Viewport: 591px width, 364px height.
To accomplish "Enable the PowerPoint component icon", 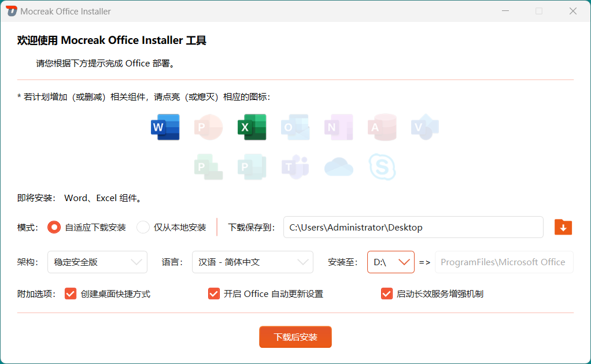I will (x=208, y=127).
